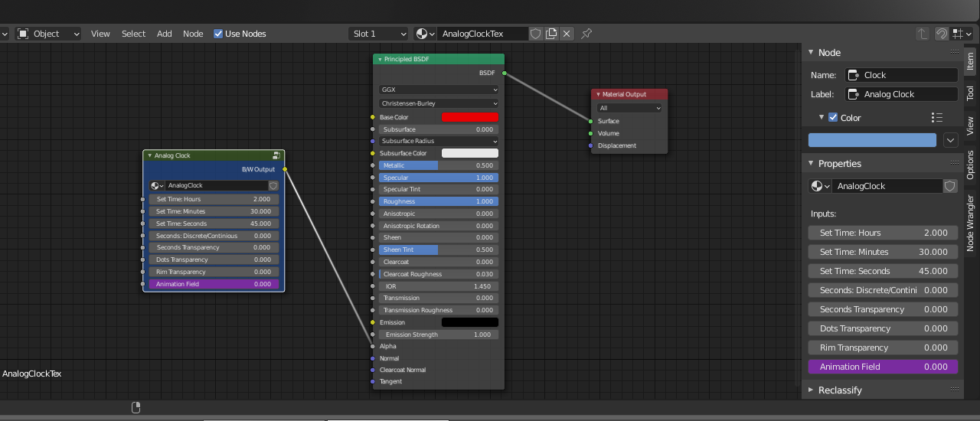Click the node icon in Name field
This screenshot has height=421, width=980.
(x=854, y=75)
